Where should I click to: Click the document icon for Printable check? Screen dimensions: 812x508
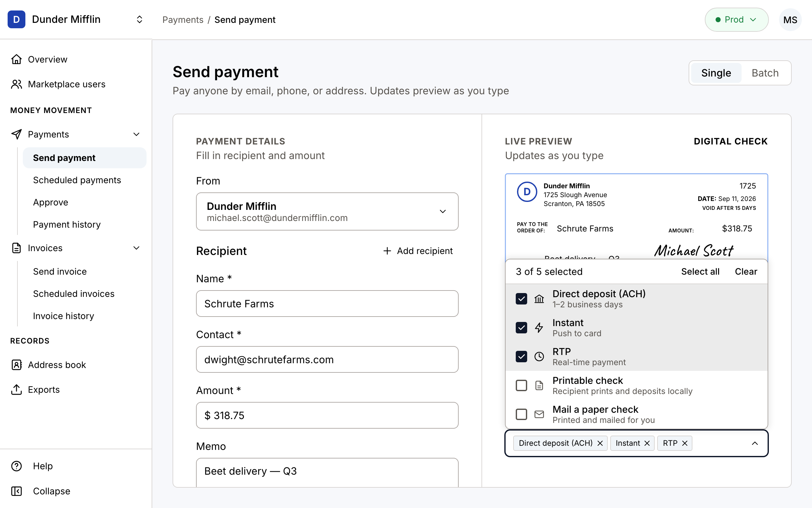[x=539, y=385]
